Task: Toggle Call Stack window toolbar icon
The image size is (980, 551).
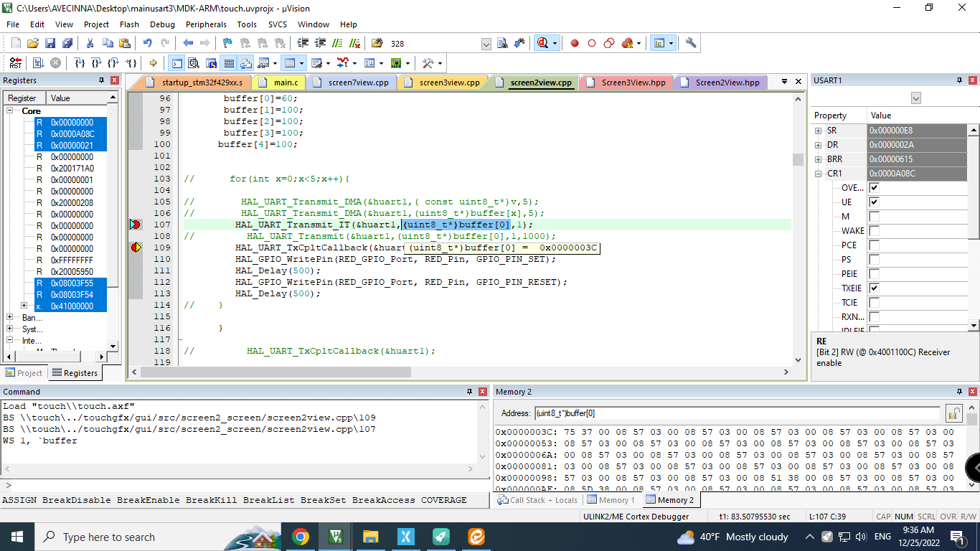Action: [x=246, y=62]
